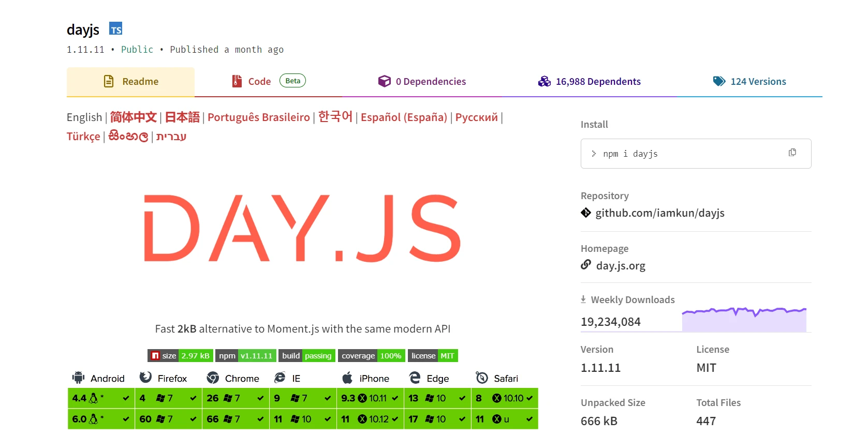Open the 한국어 readme link
The image size is (868, 436).
(335, 117)
